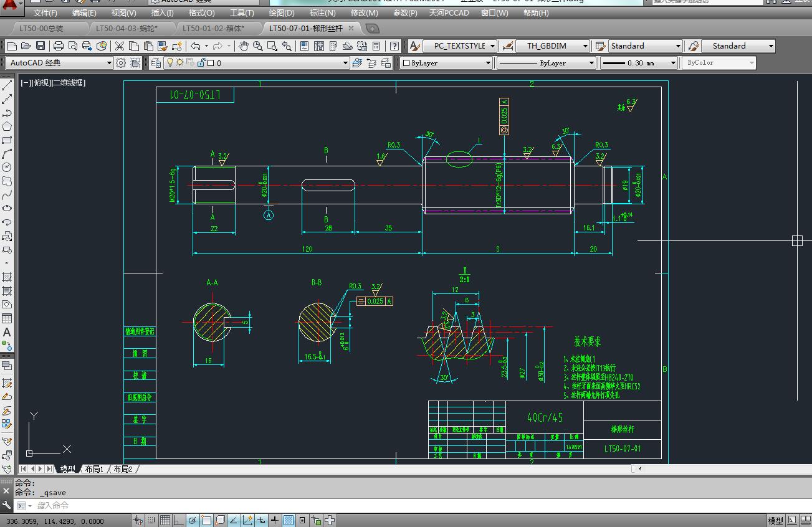Click the Help question mark icon

[x=394, y=46]
